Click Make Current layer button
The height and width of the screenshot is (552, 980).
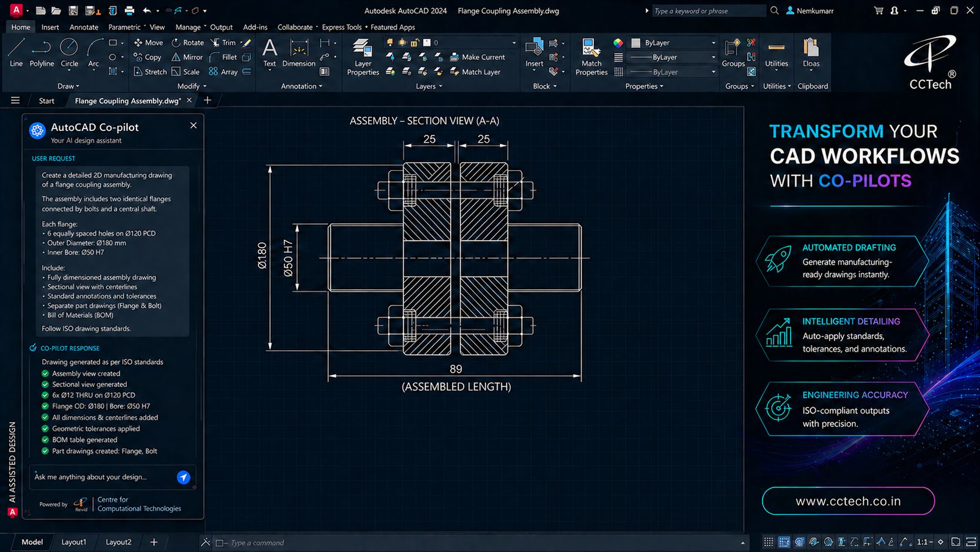pyautogui.click(x=477, y=57)
